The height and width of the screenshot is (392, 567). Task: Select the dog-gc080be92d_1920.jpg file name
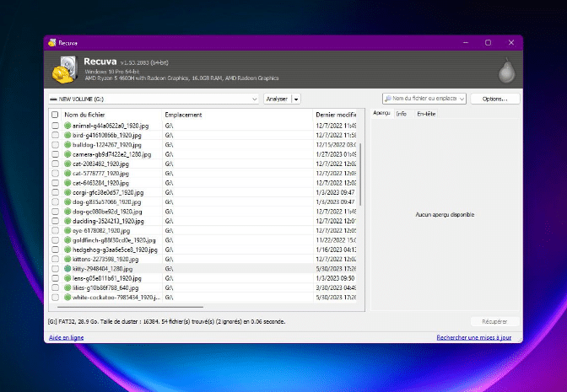coord(107,212)
